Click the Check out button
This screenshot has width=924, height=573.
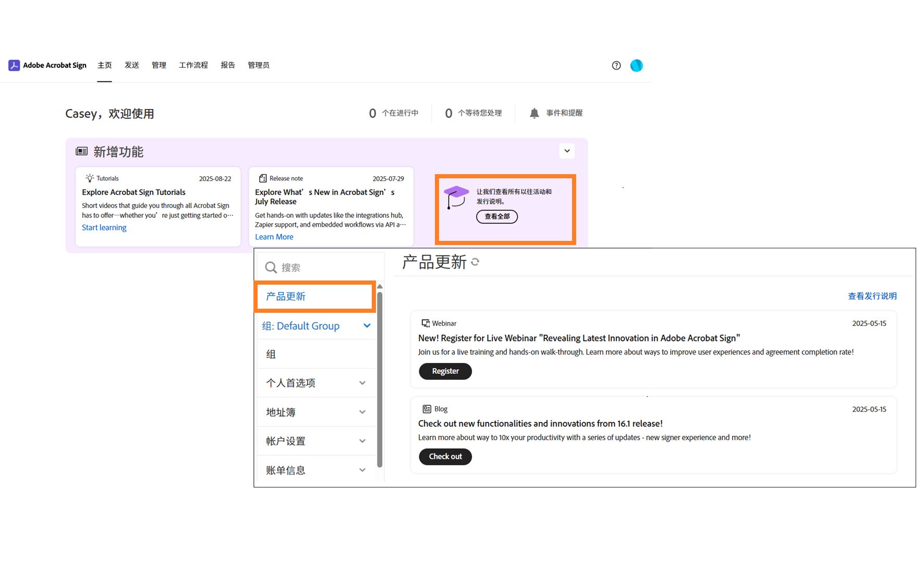[445, 457]
